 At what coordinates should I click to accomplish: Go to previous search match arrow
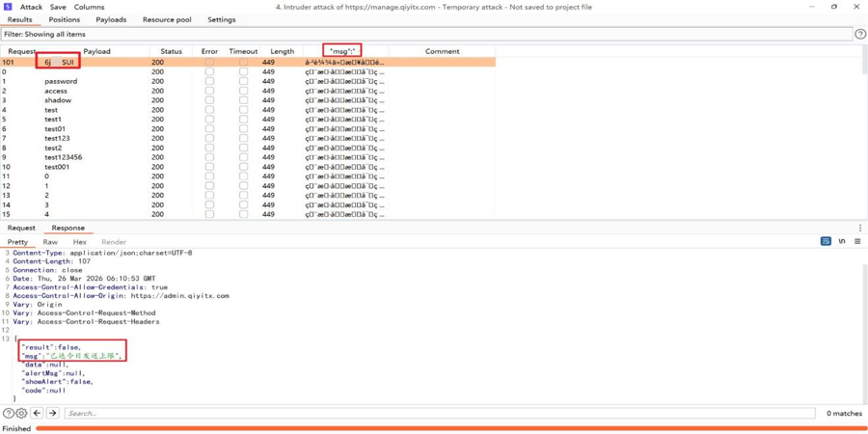(x=37, y=413)
